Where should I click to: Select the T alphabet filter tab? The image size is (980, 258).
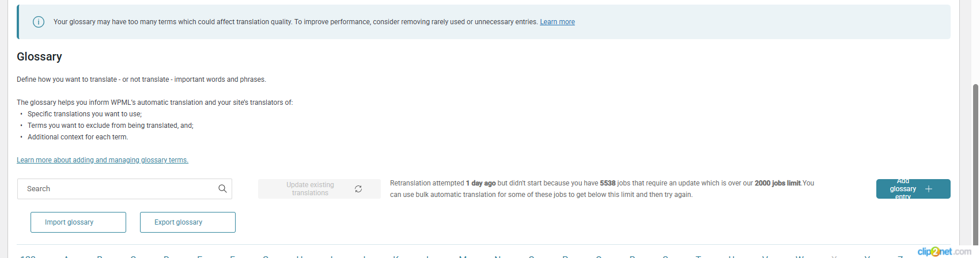click(698, 256)
